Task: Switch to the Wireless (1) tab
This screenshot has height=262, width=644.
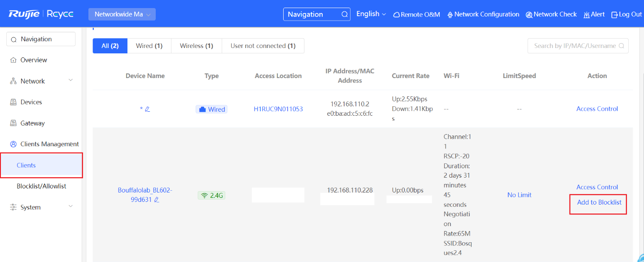Action: [196, 46]
